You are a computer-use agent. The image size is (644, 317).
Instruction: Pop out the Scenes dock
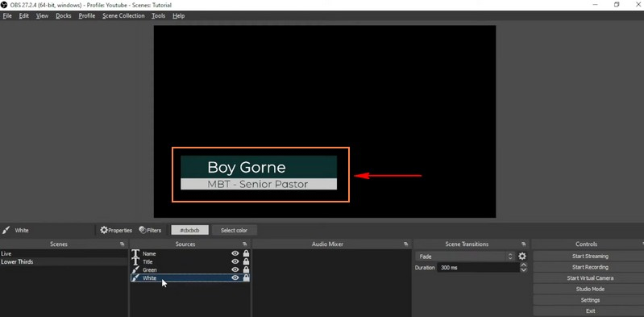coord(122,244)
